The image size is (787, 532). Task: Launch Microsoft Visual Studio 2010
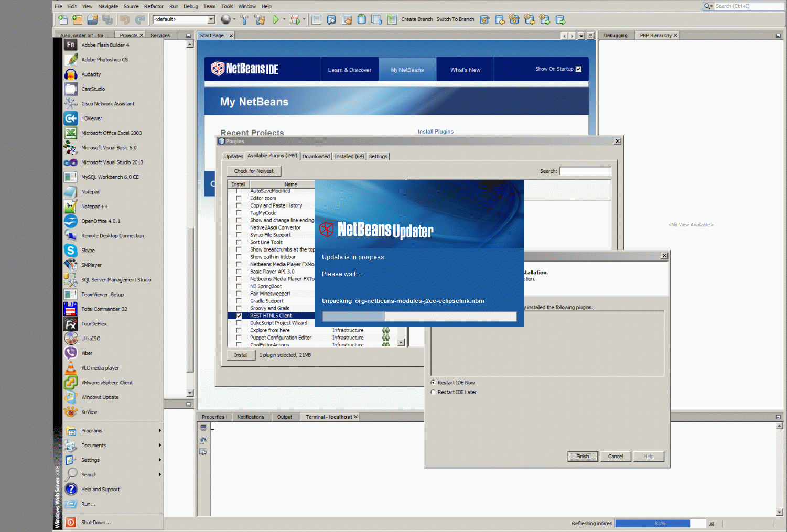113,162
